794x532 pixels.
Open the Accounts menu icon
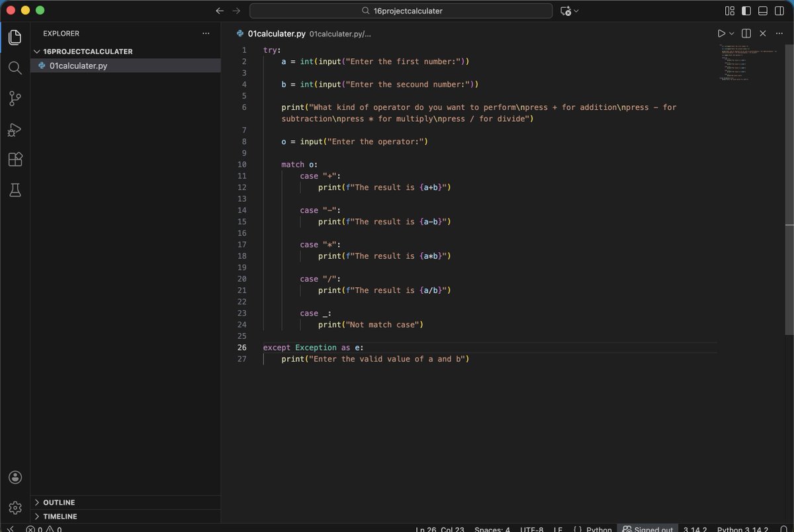(15, 477)
